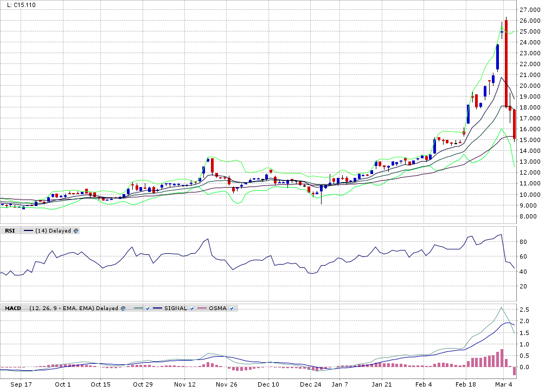
Task: Uncheck the SIGNAL line checkbox
Action: pos(192,308)
